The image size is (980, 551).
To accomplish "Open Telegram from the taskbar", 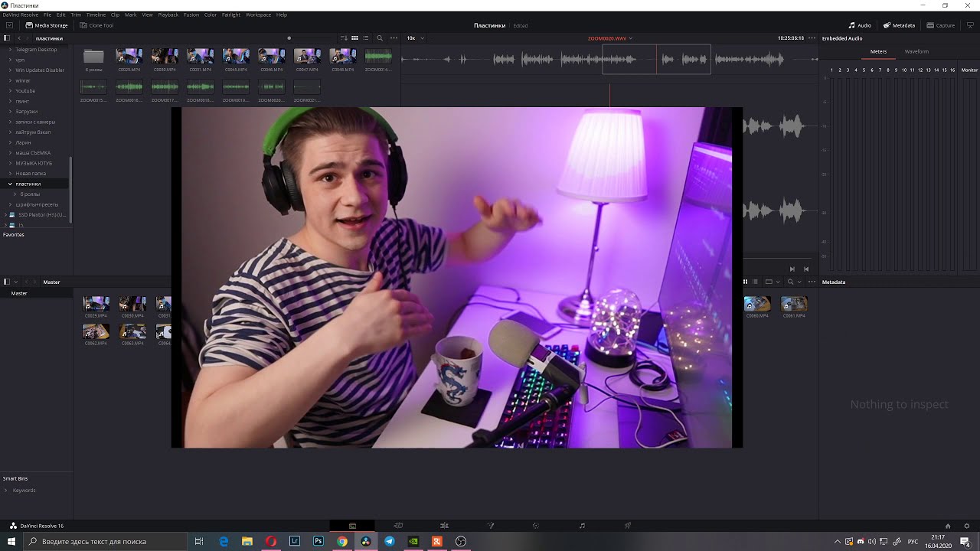I will tap(390, 541).
